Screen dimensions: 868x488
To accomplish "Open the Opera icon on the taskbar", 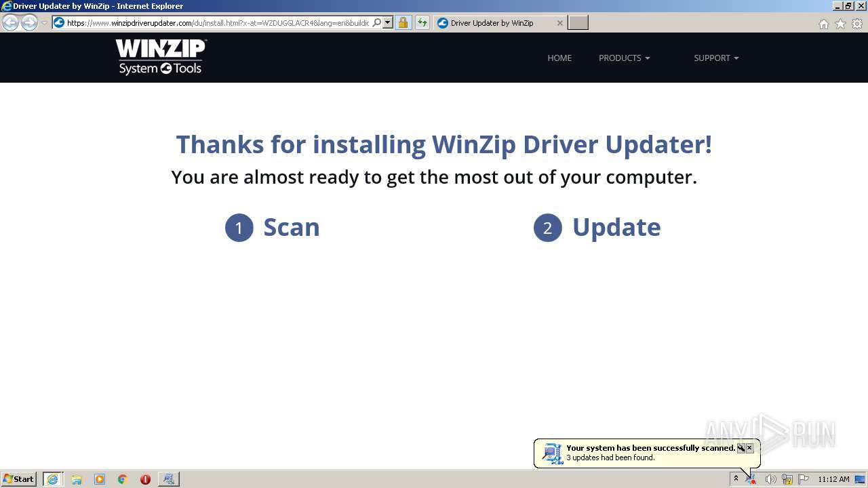I will coord(145,479).
